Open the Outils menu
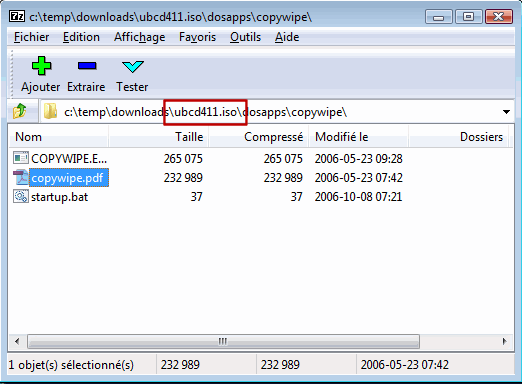 (x=245, y=37)
